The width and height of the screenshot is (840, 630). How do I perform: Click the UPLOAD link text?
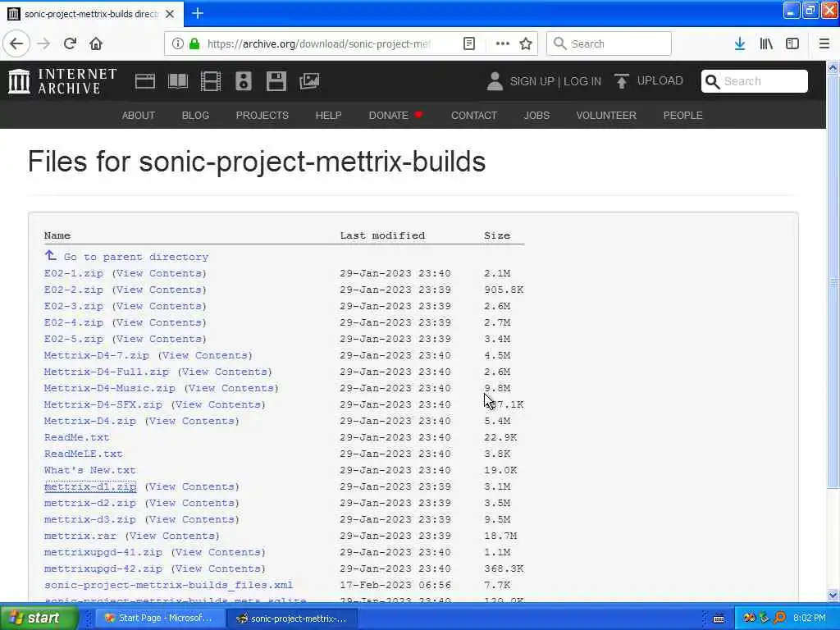click(x=660, y=81)
